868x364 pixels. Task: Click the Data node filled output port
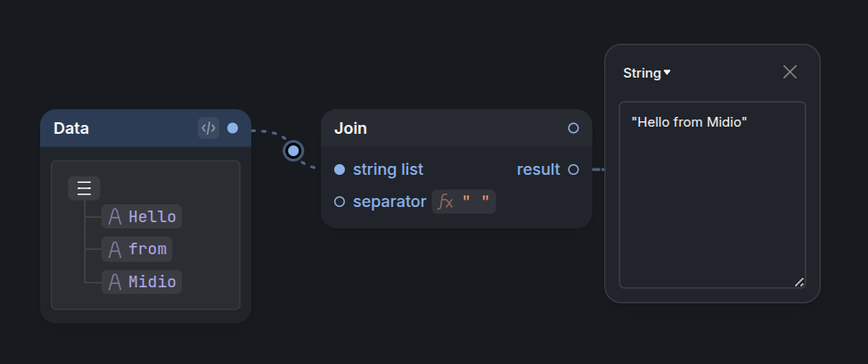click(x=233, y=128)
